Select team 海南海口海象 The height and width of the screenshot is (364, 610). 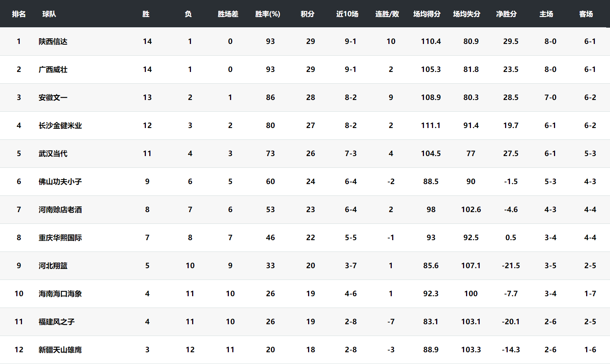coord(60,294)
